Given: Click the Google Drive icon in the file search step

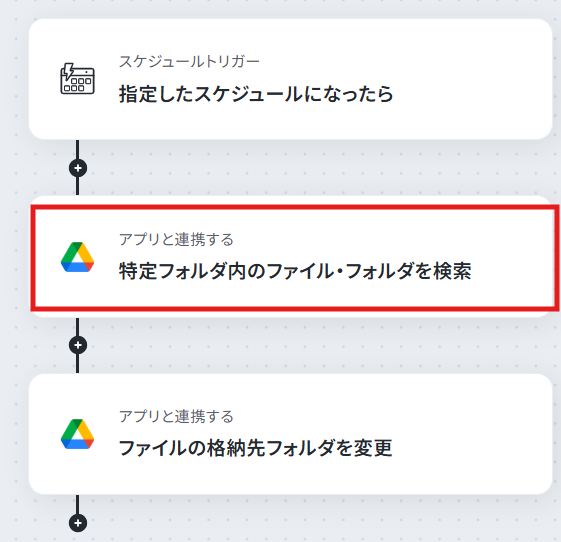Looking at the screenshot, I should click(77, 257).
